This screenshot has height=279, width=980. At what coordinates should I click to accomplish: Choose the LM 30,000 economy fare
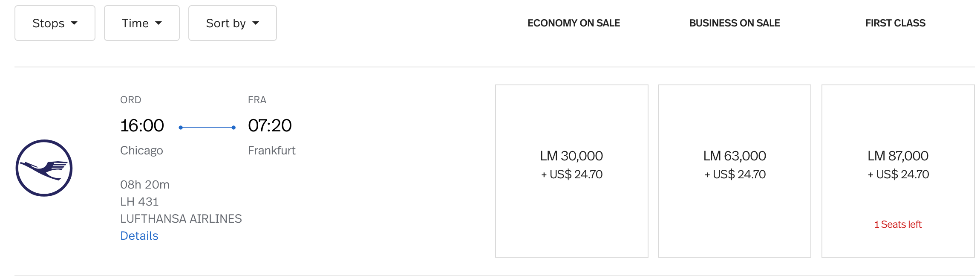571,171
